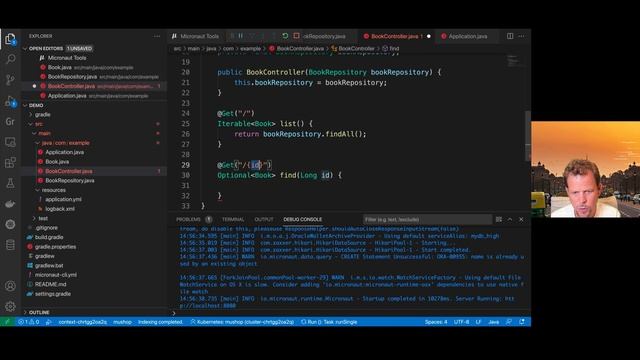Open the Remote Explorer view
Viewport: 640px width, 360px height.
(10, 142)
